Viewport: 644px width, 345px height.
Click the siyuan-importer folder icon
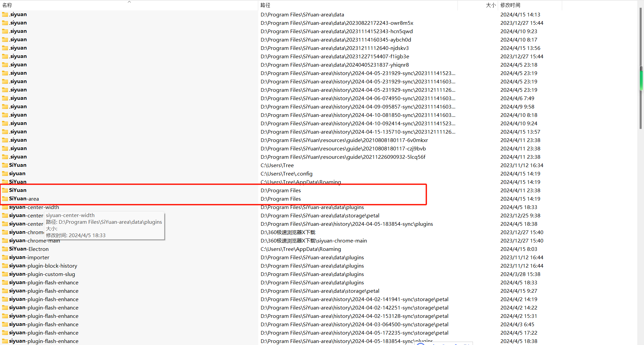[5, 258]
